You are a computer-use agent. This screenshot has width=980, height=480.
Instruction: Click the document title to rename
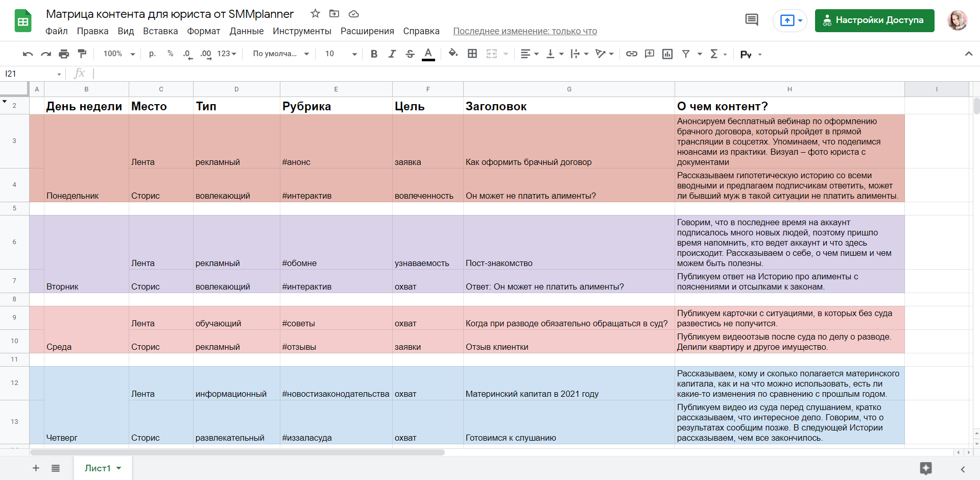170,14
